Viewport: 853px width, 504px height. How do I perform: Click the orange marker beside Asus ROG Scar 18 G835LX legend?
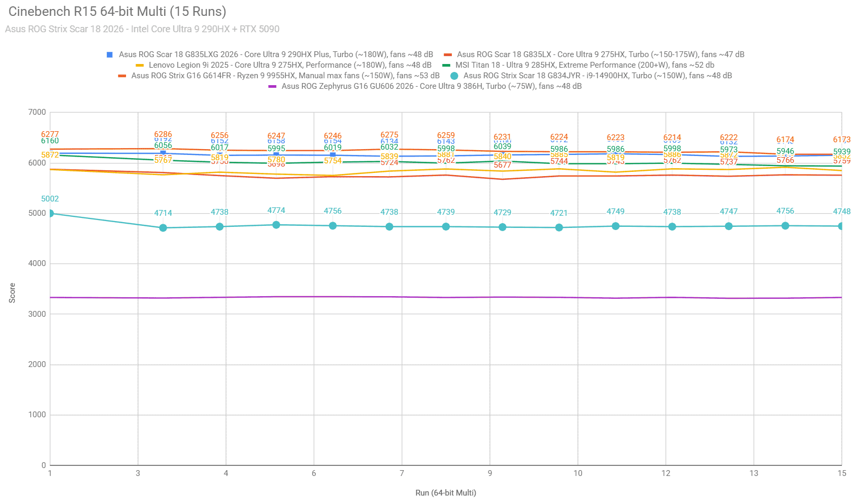(448, 54)
